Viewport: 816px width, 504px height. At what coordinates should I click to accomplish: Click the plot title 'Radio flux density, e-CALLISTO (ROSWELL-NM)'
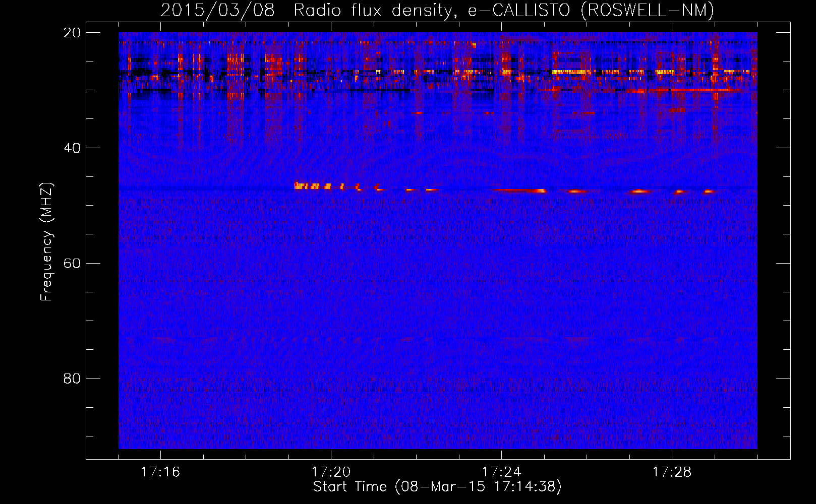pos(504,11)
